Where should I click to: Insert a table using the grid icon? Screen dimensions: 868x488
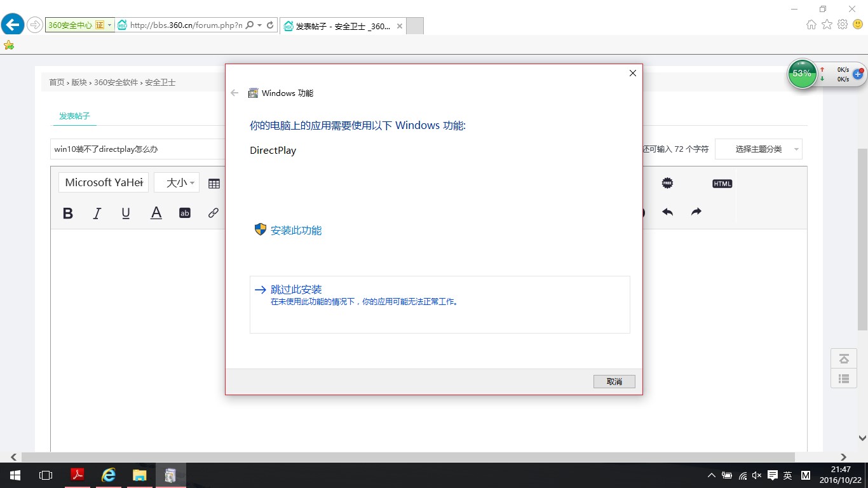pyautogui.click(x=214, y=184)
